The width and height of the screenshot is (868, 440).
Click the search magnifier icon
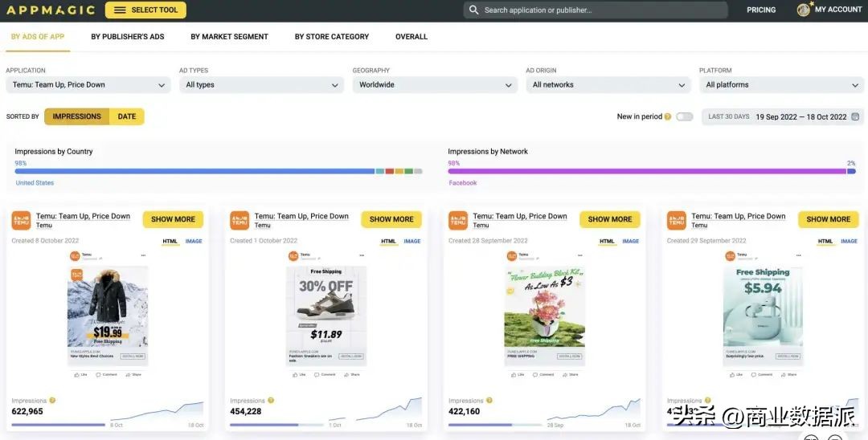pyautogui.click(x=473, y=10)
